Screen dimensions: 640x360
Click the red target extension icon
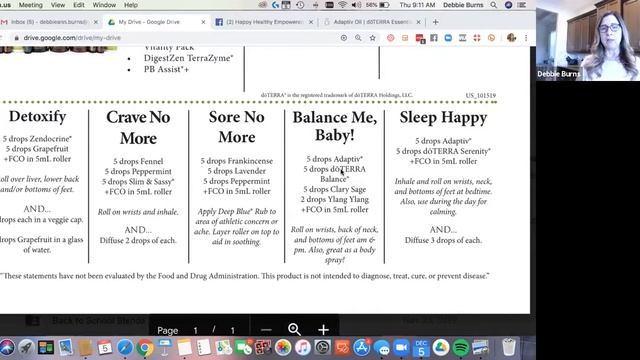tap(391, 38)
